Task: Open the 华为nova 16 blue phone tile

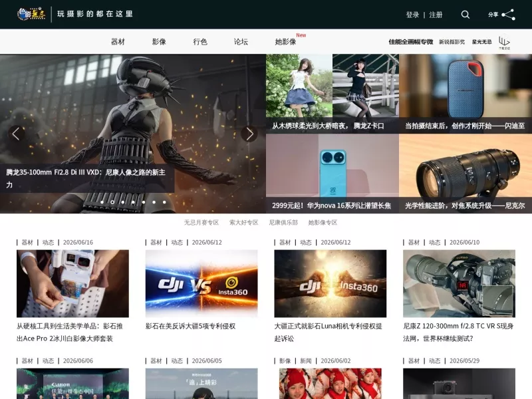Action: (332, 174)
